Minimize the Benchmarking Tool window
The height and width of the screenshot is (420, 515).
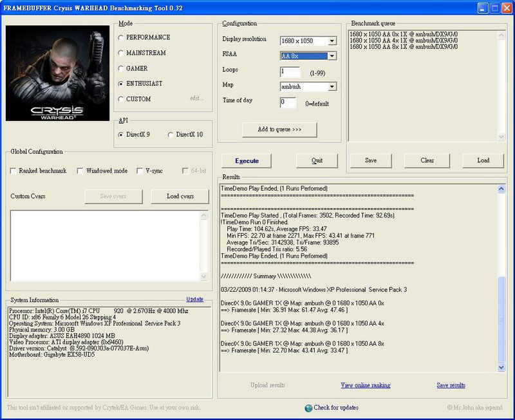click(482, 8)
